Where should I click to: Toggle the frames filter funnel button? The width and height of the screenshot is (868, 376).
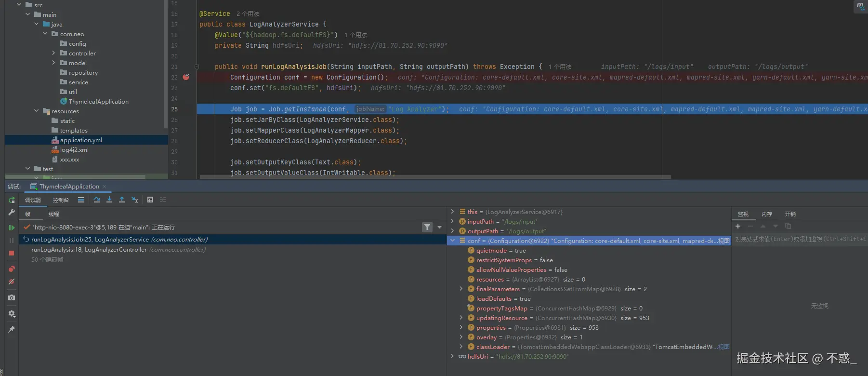pos(427,227)
